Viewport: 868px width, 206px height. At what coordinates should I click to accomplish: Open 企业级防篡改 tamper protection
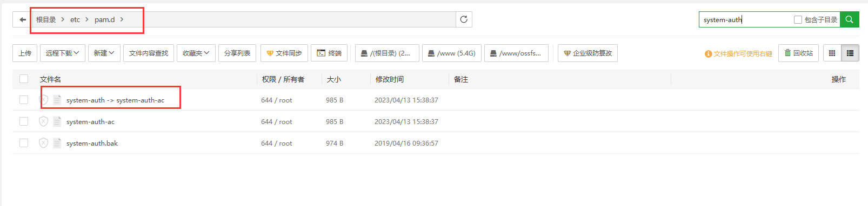point(587,53)
